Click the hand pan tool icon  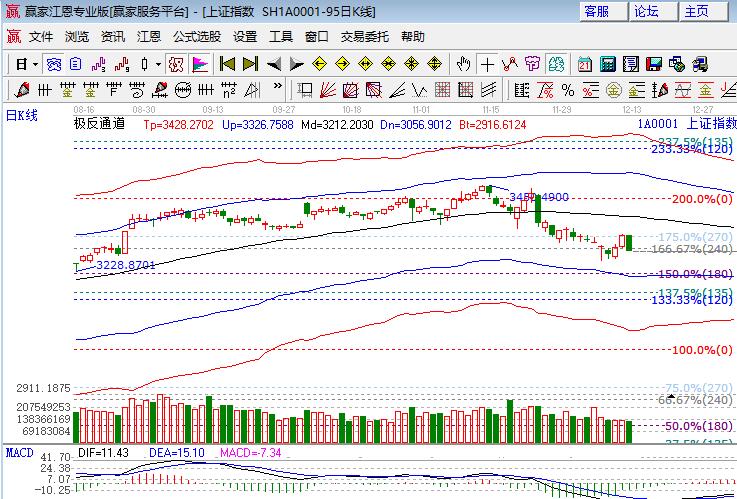tap(464, 64)
